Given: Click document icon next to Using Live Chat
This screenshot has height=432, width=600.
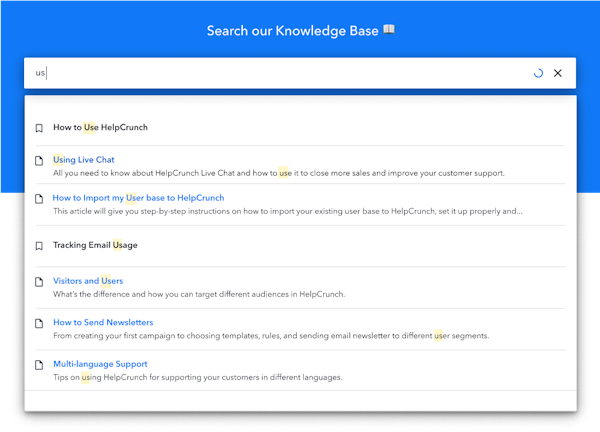Looking at the screenshot, I should 39,160.
